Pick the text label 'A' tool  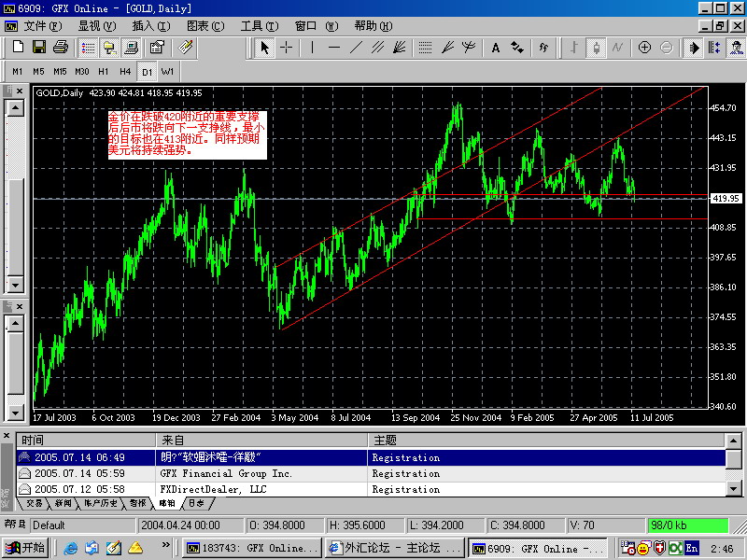495,48
